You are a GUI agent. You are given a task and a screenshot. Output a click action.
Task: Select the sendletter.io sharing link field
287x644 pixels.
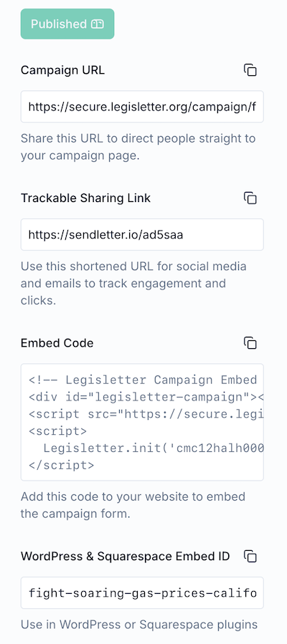pyautogui.click(x=142, y=234)
